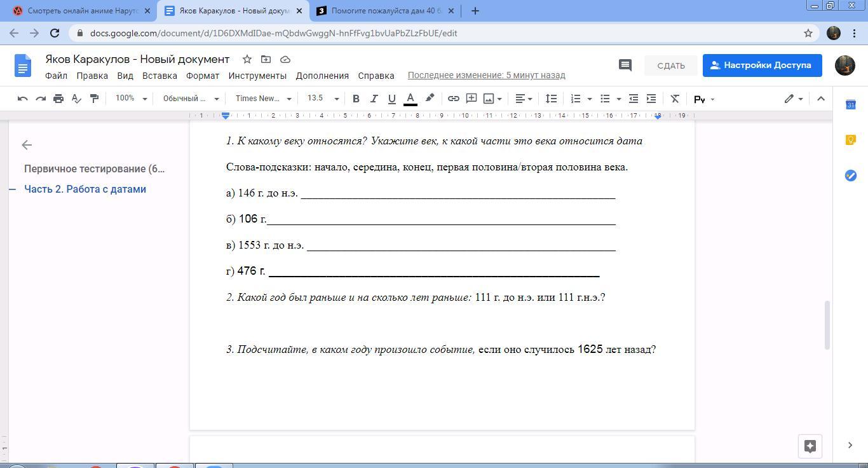
Task: Toggle underline formatting
Action: click(391, 99)
